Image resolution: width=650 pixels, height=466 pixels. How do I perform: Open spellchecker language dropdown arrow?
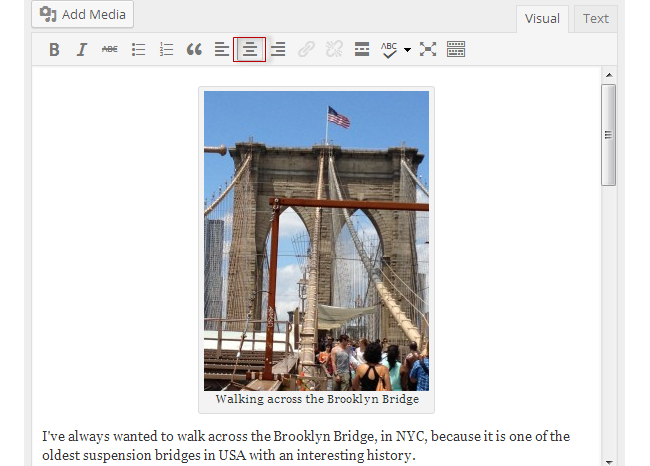pos(407,50)
